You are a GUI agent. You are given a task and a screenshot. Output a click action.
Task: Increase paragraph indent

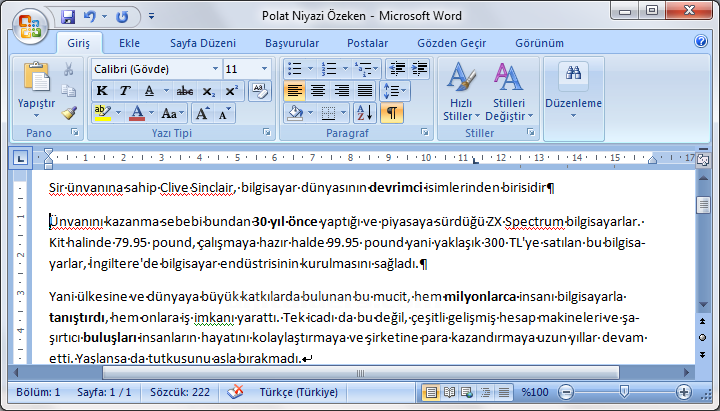[419, 69]
